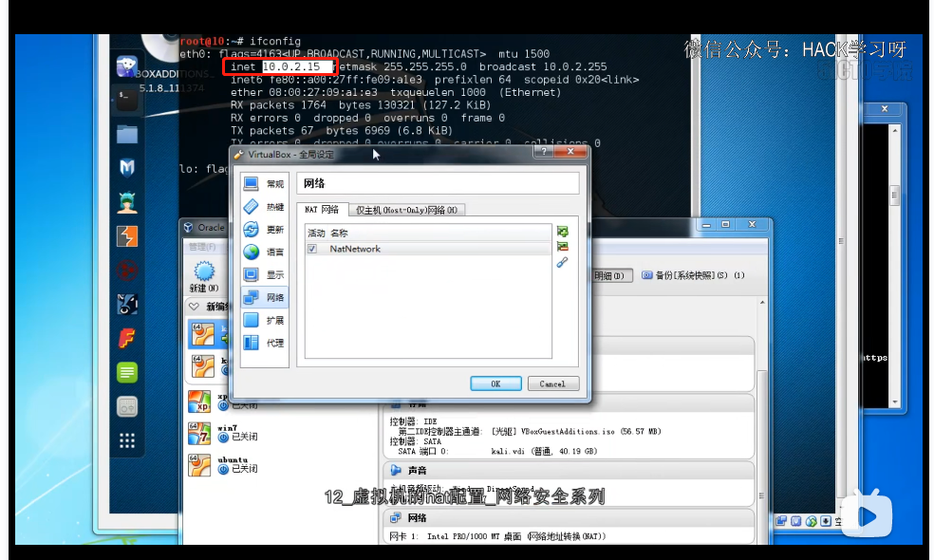Open 更新 (Update) settings category
This screenshot has width=934, height=560.
click(x=265, y=230)
